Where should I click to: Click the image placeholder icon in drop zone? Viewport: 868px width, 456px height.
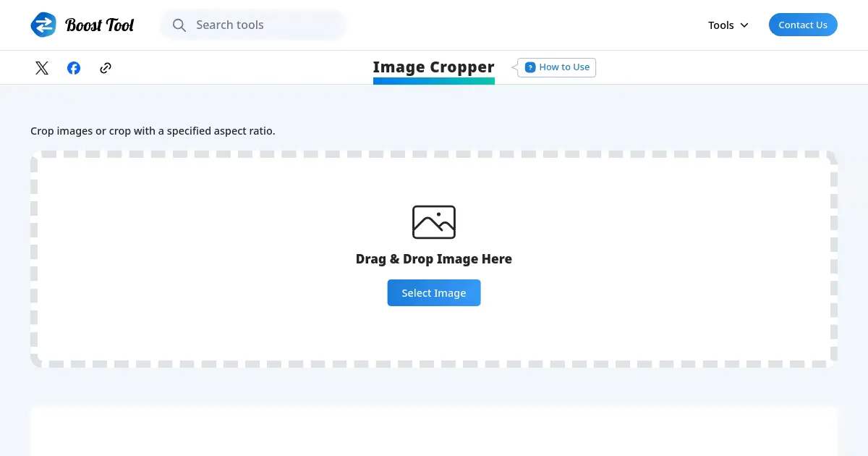pyautogui.click(x=434, y=222)
